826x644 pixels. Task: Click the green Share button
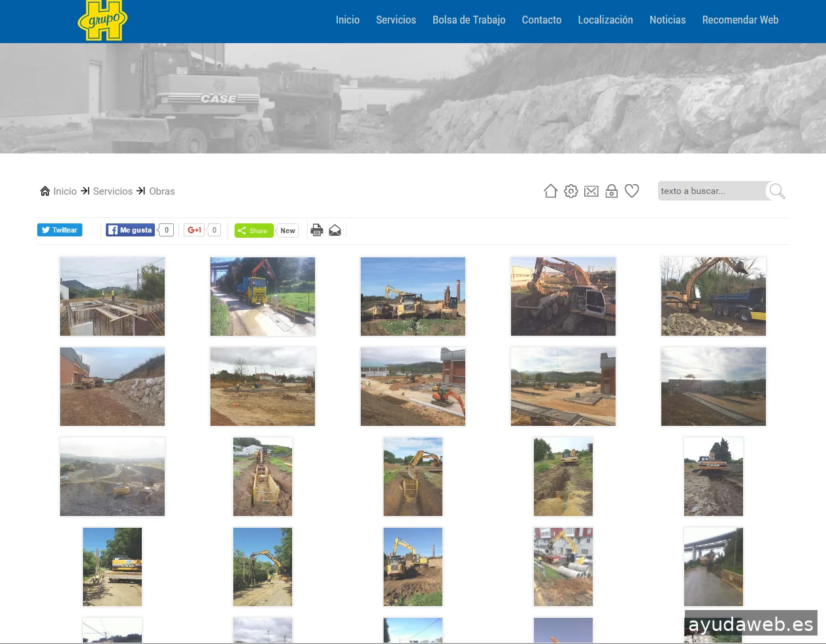tap(254, 231)
